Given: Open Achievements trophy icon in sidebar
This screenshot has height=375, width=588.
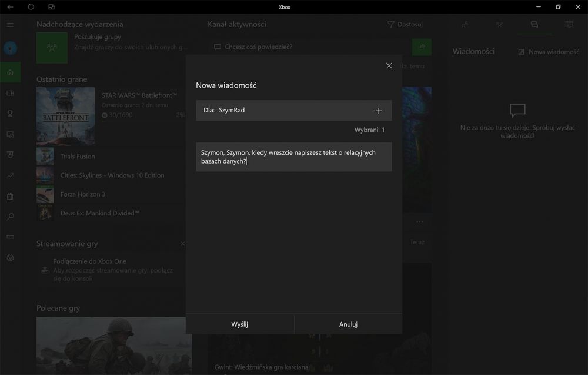Looking at the screenshot, I should [x=10, y=114].
